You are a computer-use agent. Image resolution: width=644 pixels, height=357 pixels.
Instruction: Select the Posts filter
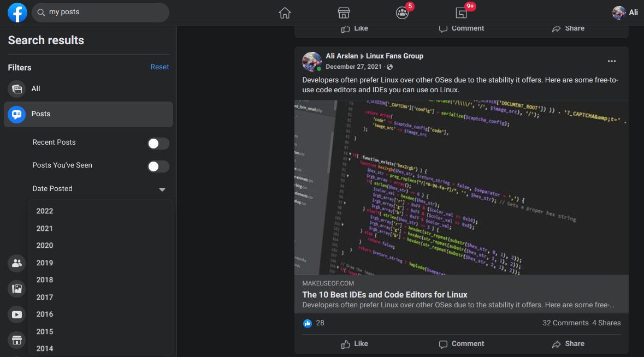(x=40, y=114)
